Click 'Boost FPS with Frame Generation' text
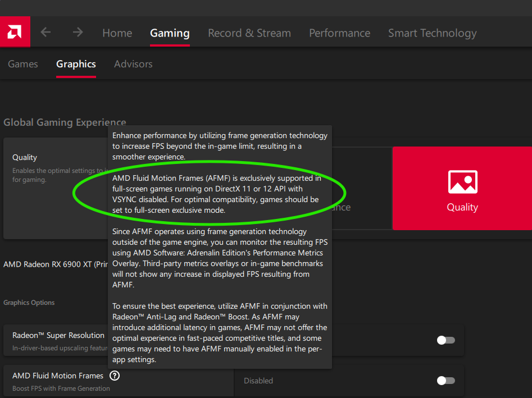 coord(61,388)
